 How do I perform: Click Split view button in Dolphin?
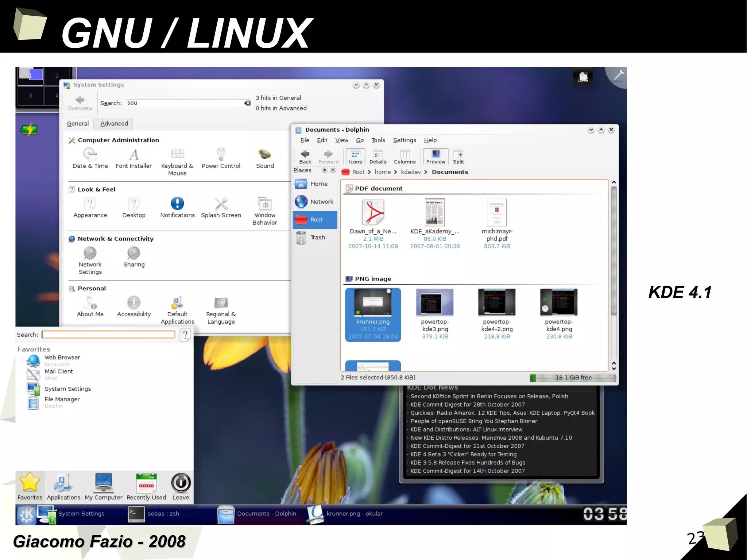pyautogui.click(x=458, y=157)
